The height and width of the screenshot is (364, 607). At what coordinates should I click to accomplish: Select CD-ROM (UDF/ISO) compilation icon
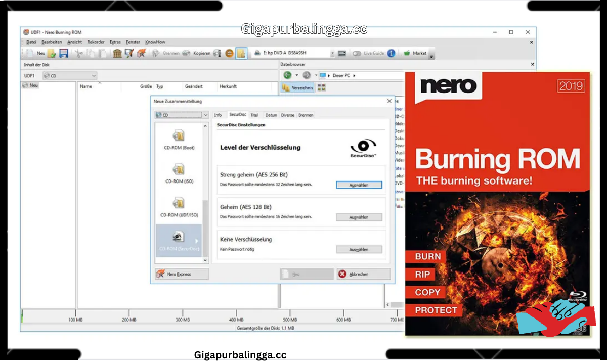point(178,203)
